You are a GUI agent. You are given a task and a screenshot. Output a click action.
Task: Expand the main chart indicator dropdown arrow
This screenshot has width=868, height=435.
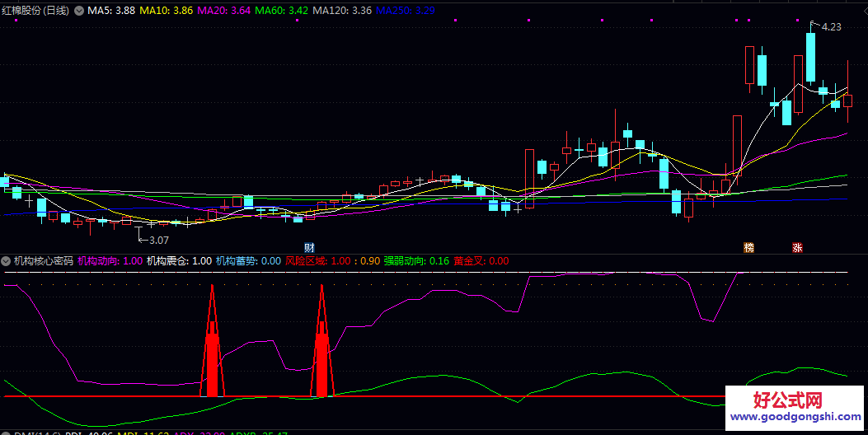79,11
